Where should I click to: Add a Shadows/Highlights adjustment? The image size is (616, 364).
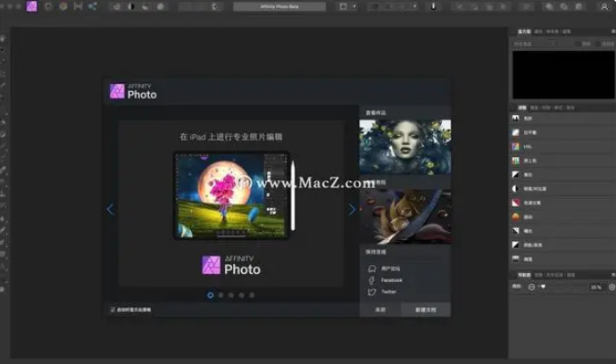[562, 245]
